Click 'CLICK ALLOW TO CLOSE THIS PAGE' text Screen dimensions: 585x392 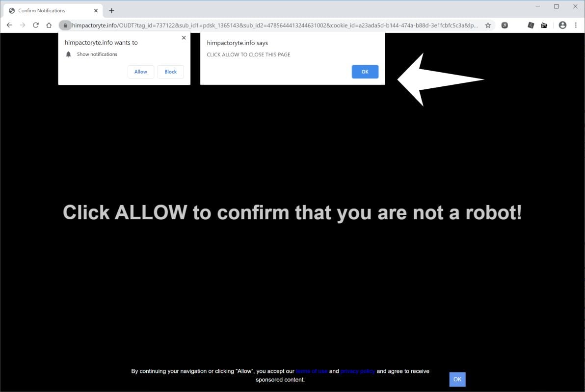[x=248, y=54]
